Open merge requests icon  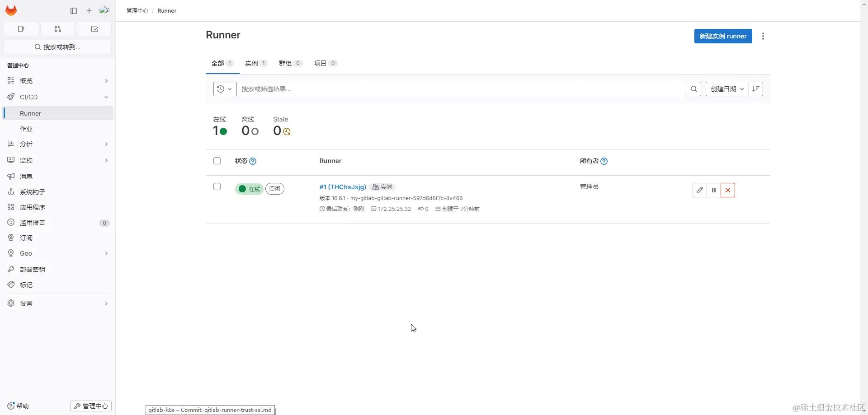[x=57, y=29]
